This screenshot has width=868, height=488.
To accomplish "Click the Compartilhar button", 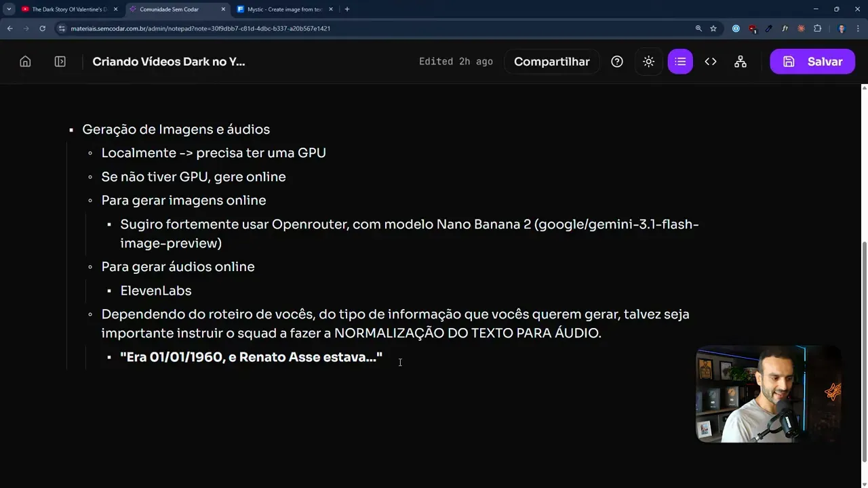I will click(x=551, y=62).
